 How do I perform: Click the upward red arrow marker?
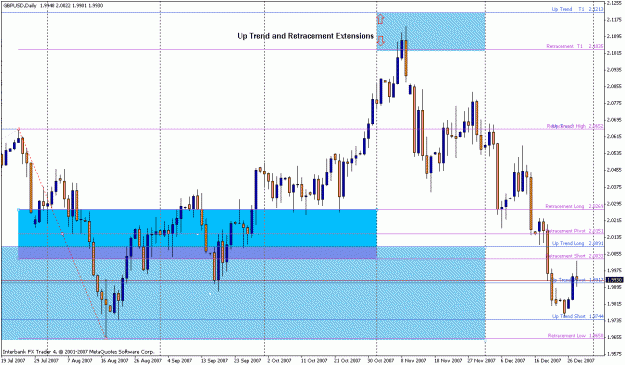pos(380,18)
